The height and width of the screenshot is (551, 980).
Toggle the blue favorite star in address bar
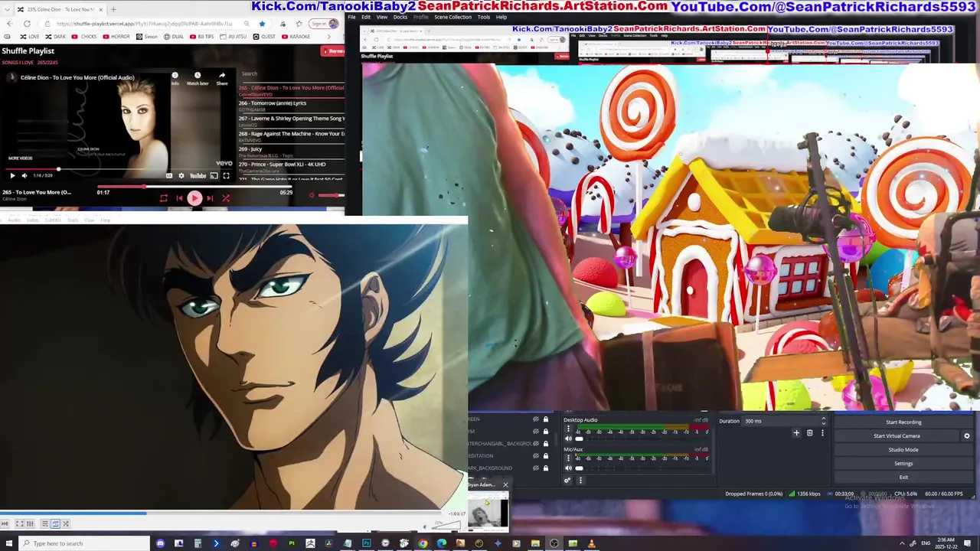(x=262, y=24)
